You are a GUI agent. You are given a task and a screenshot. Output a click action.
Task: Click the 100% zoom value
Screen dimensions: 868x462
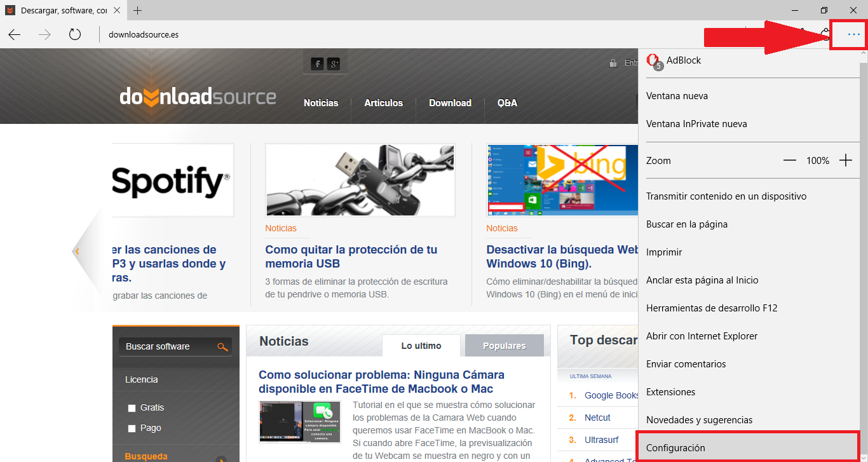tap(818, 161)
